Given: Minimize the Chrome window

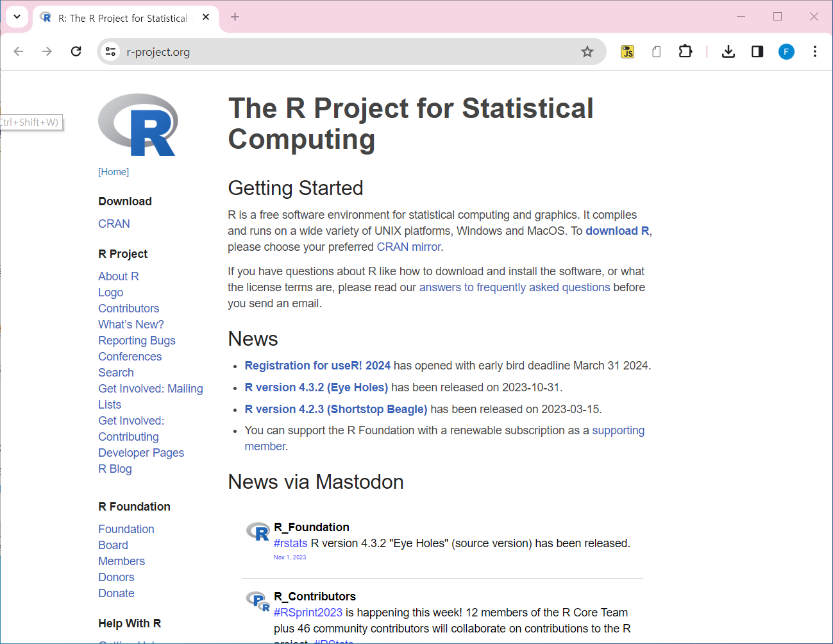Looking at the screenshot, I should (x=741, y=17).
